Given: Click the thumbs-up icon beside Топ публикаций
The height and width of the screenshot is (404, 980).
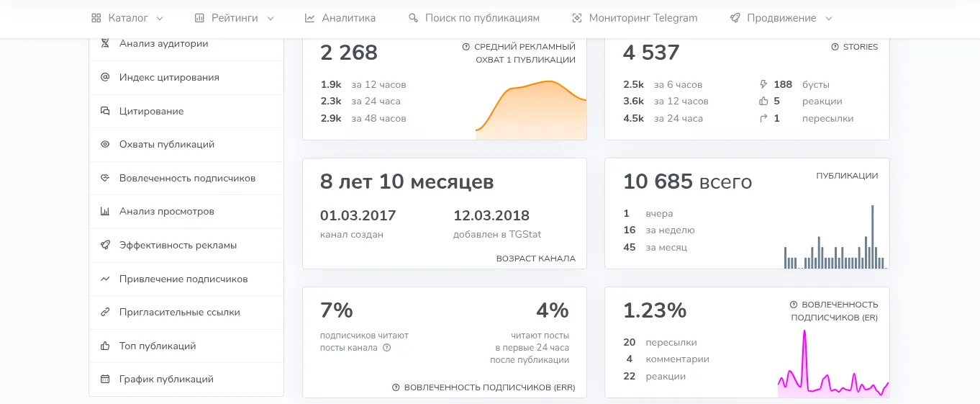Looking at the screenshot, I should click(x=105, y=346).
